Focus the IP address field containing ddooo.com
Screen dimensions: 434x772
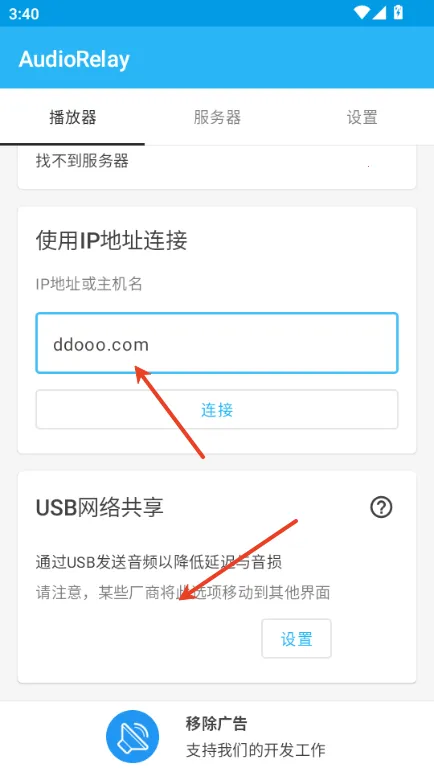(x=217, y=343)
